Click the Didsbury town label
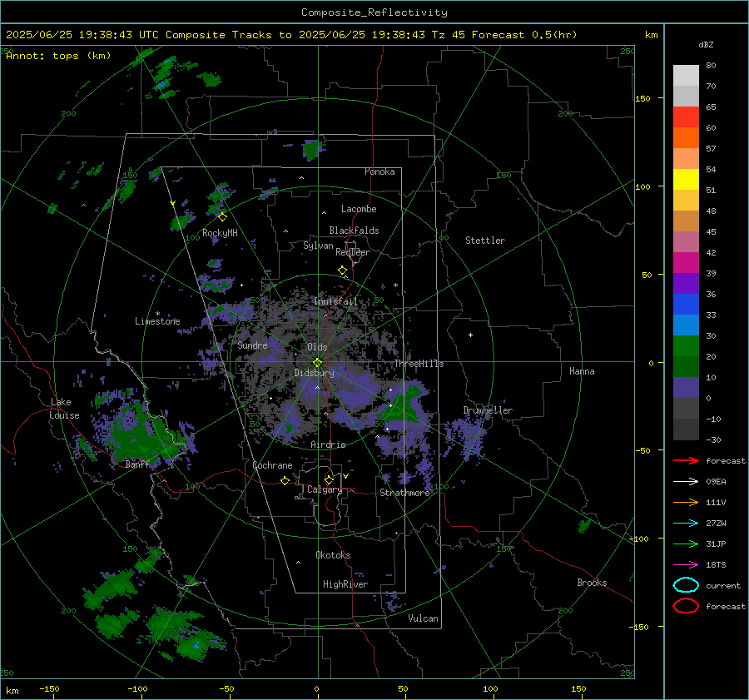This screenshot has height=700, width=749. pos(314,373)
